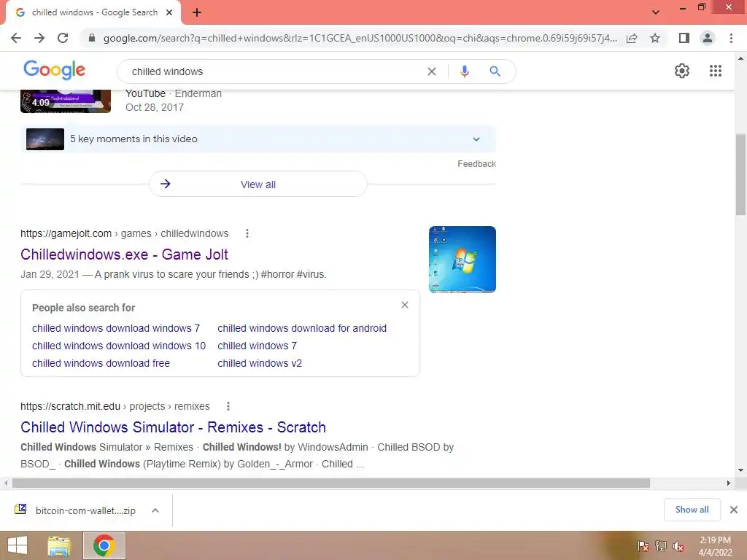Click the gamejolt.com breadcrumb URL

pyautogui.click(x=124, y=233)
